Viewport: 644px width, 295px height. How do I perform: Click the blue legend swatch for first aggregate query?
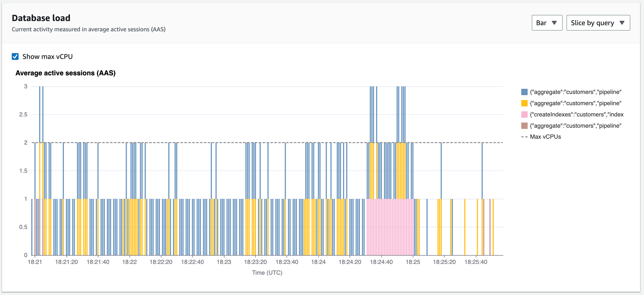(524, 92)
